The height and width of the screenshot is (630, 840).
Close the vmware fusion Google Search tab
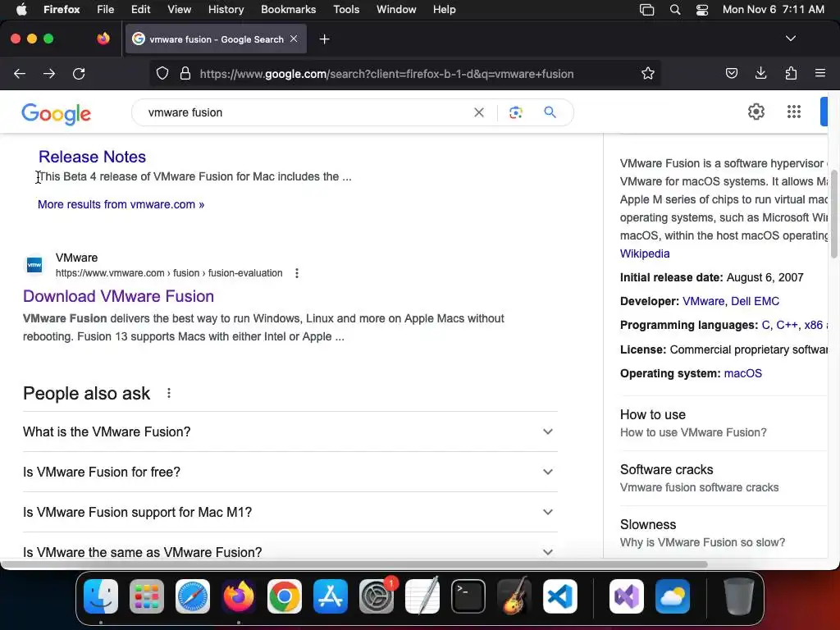pos(294,39)
